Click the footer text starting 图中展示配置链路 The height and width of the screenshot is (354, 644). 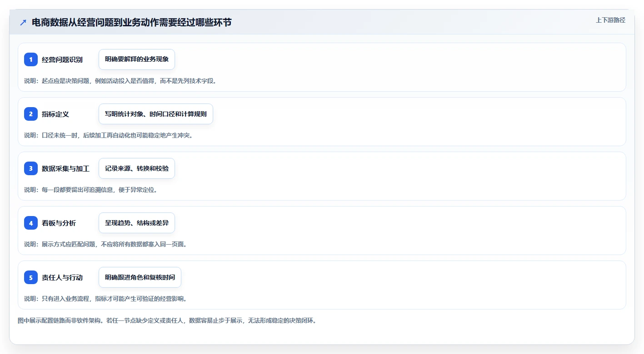(167, 320)
